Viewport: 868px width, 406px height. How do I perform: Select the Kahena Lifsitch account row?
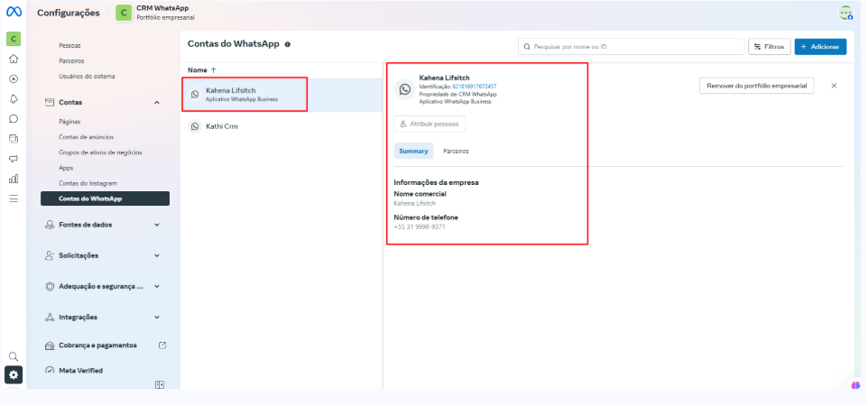(x=282, y=95)
